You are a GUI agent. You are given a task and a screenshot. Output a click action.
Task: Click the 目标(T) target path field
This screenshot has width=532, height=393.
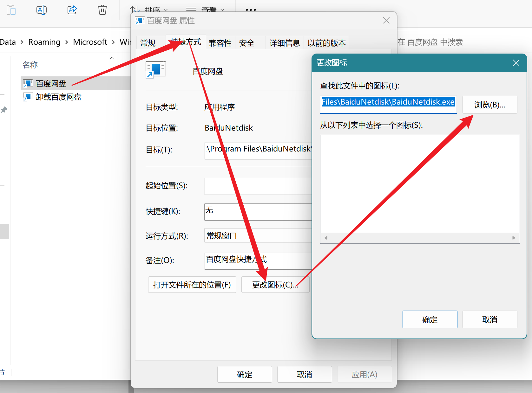[258, 150]
